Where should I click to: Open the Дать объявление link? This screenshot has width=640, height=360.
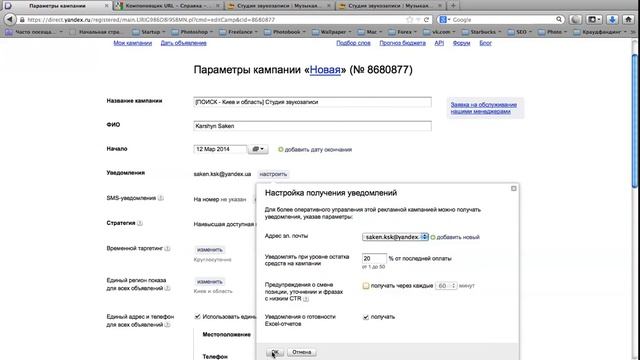pyautogui.click(x=183, y=43)
